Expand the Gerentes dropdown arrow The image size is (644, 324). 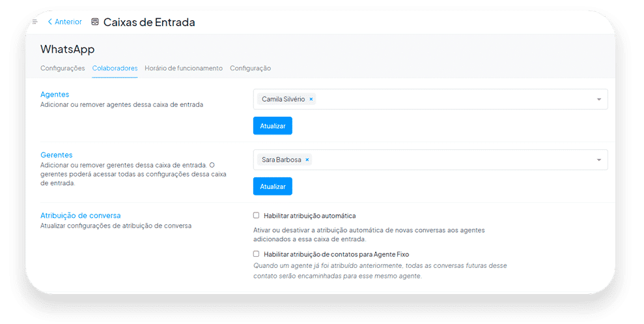coord(599,160)
